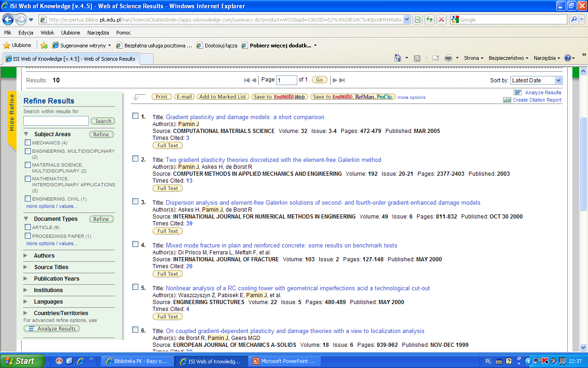Screen dimensions: 588x368
Task: Click the browser address bar
Action: click(225, 20)
